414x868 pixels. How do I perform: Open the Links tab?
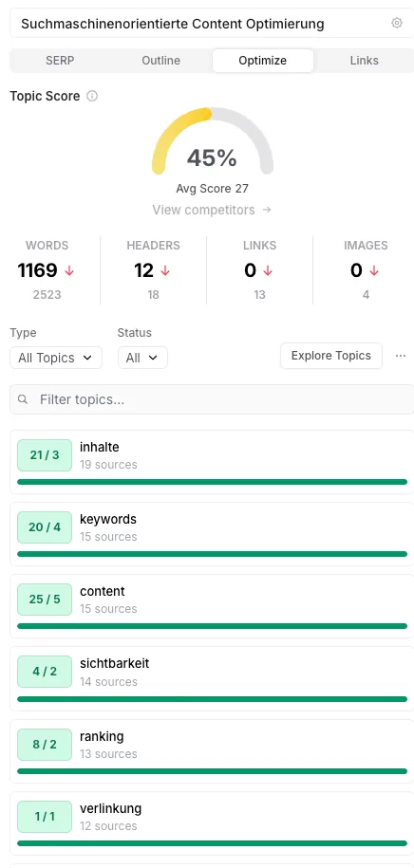coord(364,61)
